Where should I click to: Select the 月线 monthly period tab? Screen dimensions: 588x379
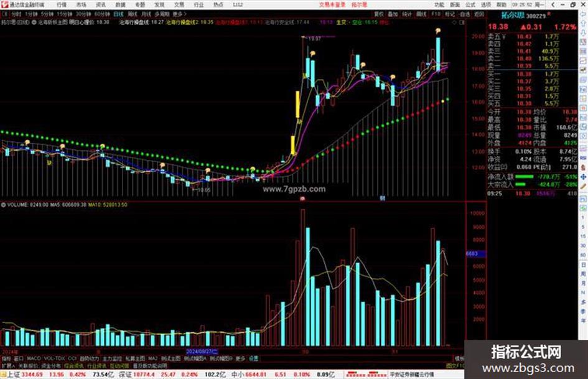pyautogui.click(x=146, y=14)
